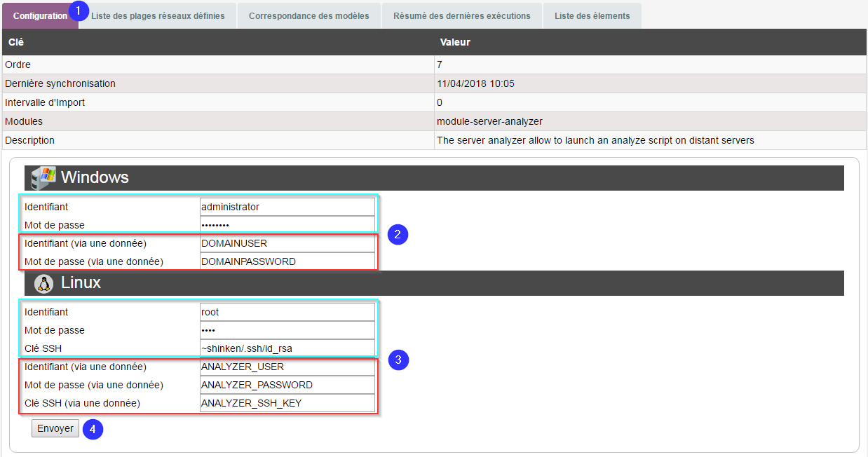868x457 pixels.
Task: Go to Liste des élements tab
Action: tap(592, 15)
